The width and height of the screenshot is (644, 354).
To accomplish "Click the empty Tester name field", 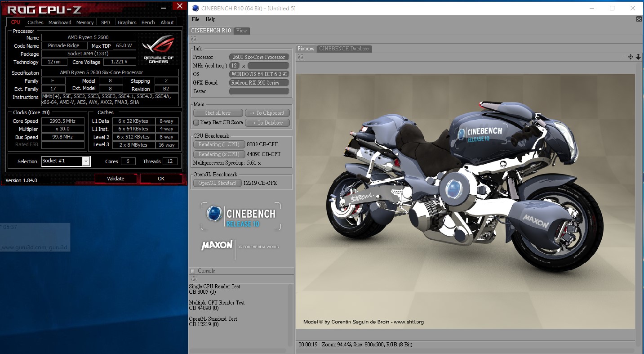I will (x=259, y=91).
